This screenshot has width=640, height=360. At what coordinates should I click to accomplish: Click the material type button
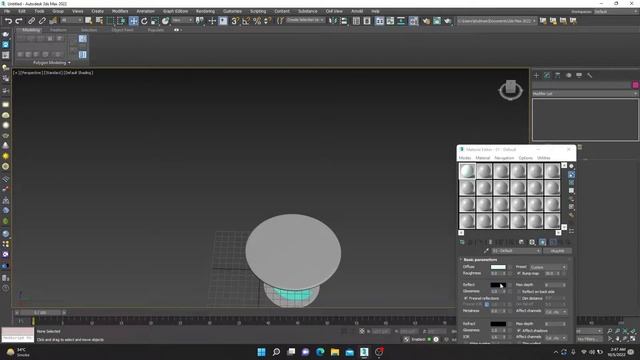(558, 251)
